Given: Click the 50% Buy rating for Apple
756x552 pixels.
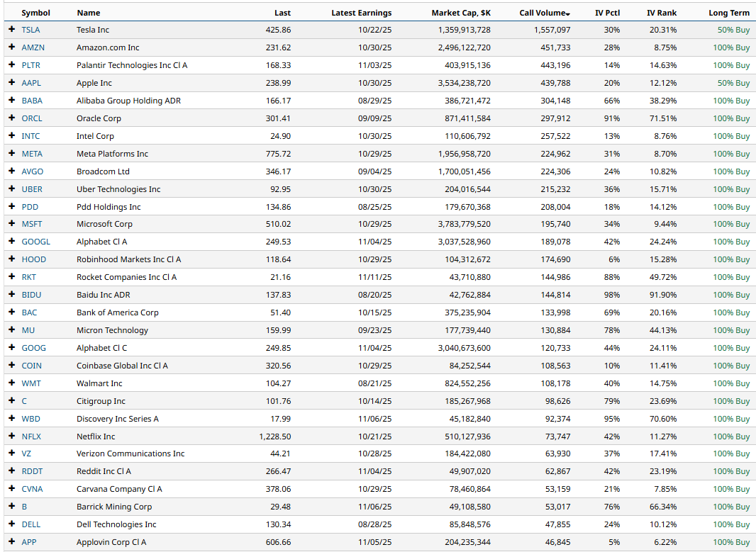Looking at the screenshot, I should (733, 83).
